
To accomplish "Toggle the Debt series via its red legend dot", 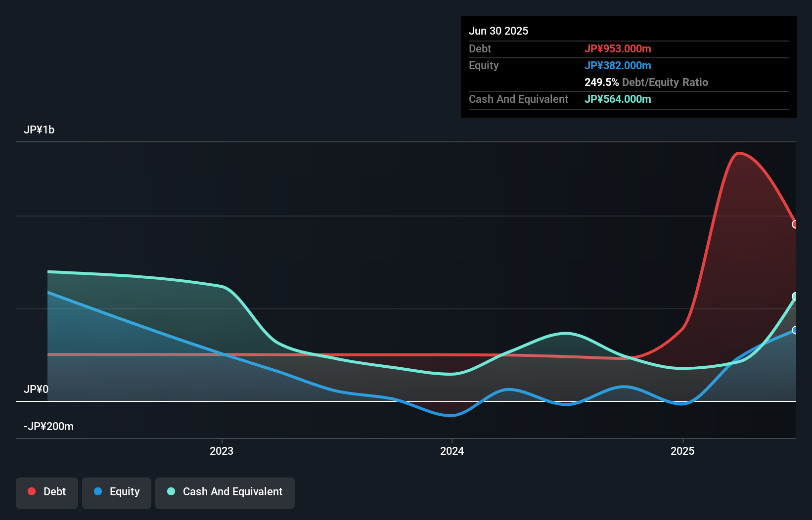I will 31,491.
